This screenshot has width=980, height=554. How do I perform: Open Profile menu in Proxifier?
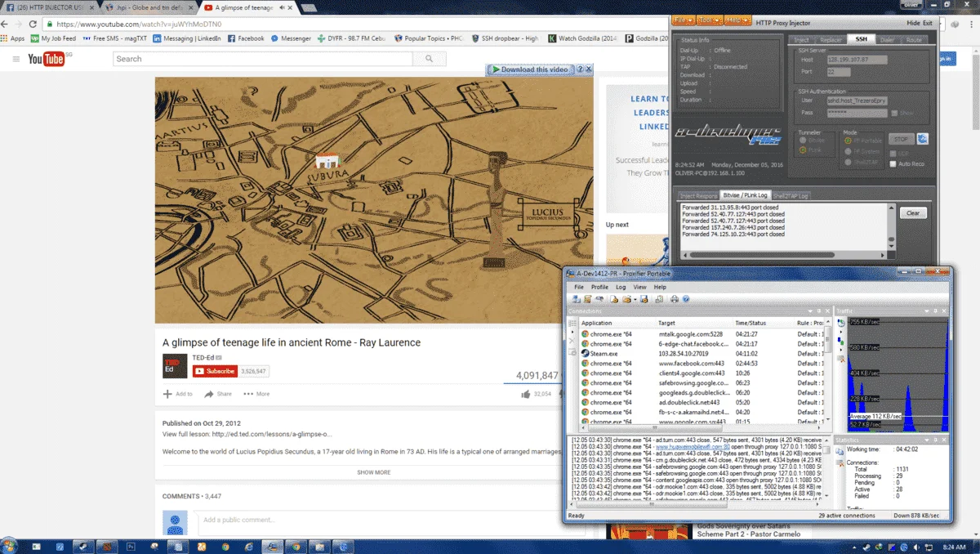pyautogui.click(x=599, y=287)
